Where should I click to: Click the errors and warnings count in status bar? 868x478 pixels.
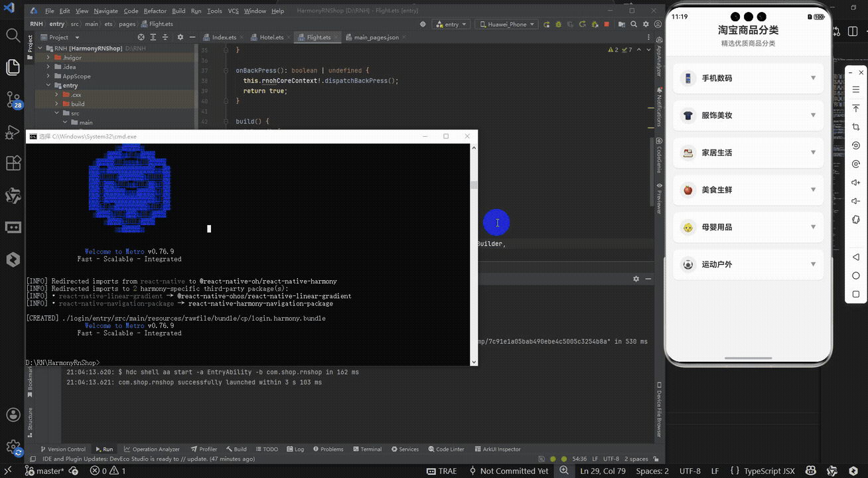[x=108, y=471]
